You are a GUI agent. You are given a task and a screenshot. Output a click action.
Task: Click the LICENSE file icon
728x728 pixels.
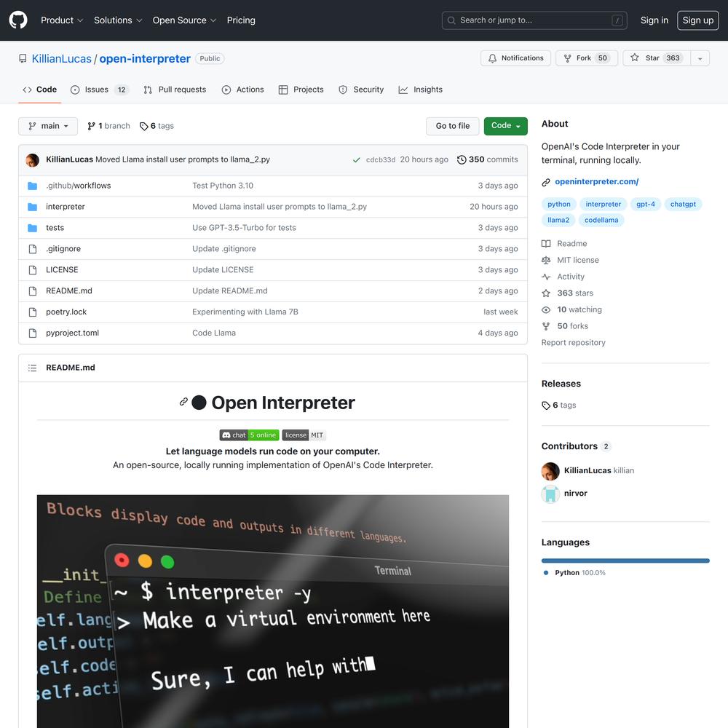[x=33, y=270]
